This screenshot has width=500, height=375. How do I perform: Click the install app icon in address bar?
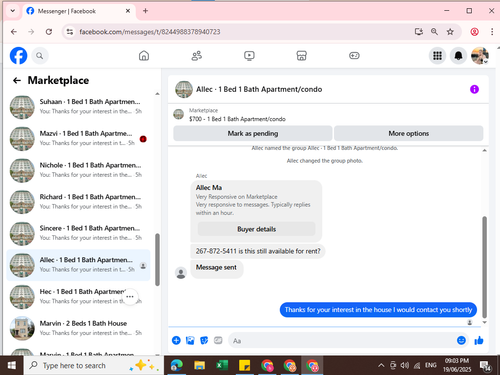tap(419, 32)
